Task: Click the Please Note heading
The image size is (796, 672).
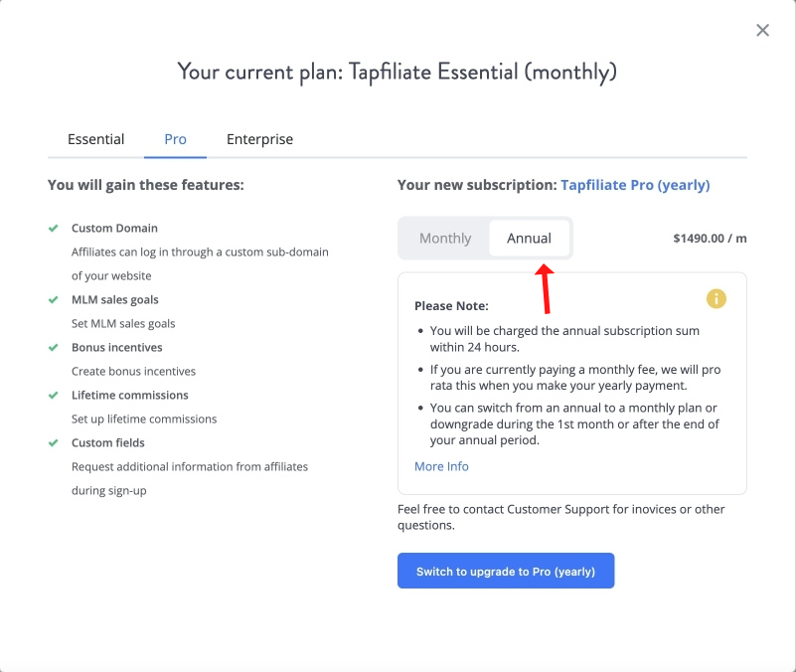Action: (x=451, y=306)
